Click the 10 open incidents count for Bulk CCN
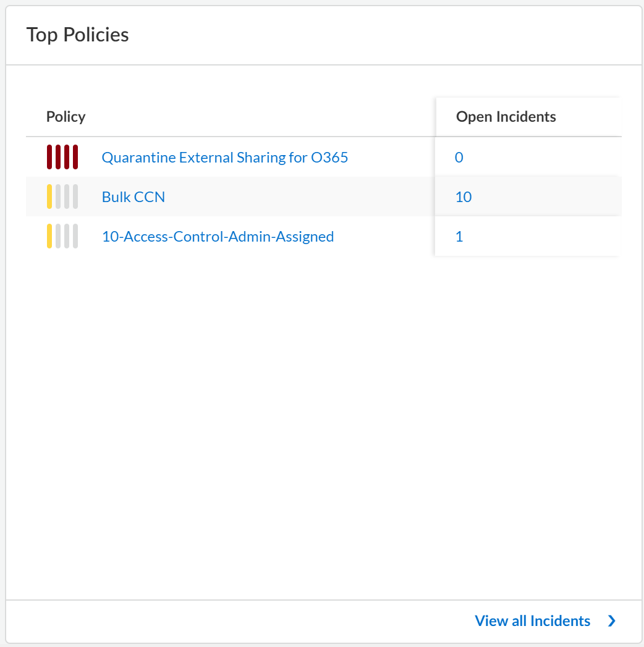Image resolution: width=644 pixels, height=647 pixels. tap(464, 197)
